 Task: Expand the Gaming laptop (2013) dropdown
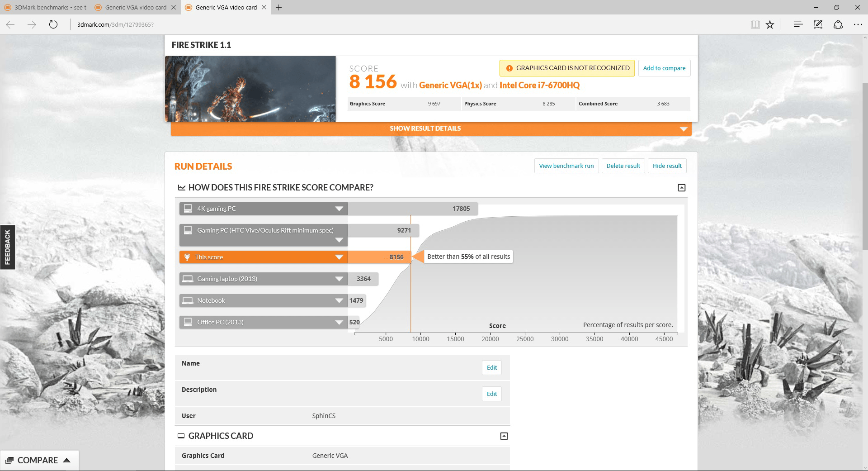pos(339,279)
